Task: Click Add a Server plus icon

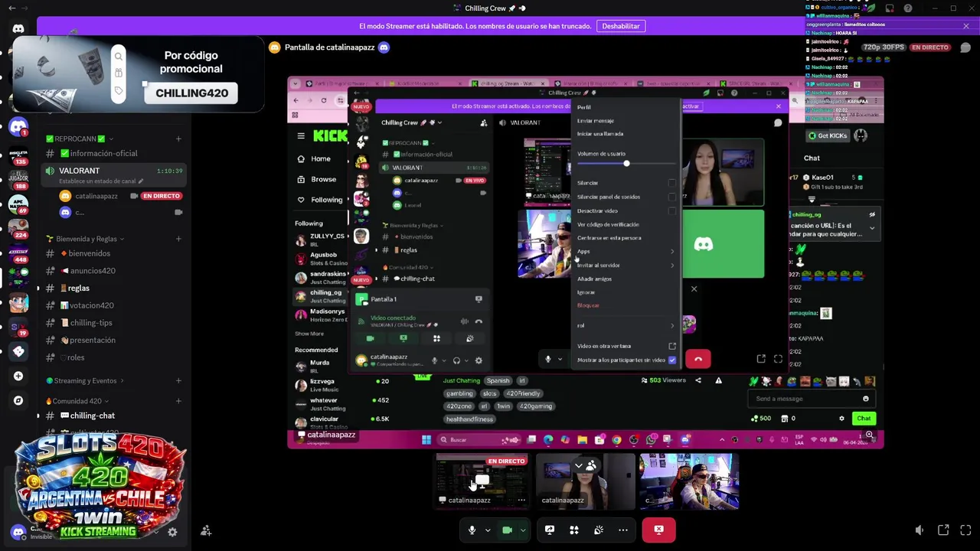Action: pyautogui.click(x=18, y=376)
